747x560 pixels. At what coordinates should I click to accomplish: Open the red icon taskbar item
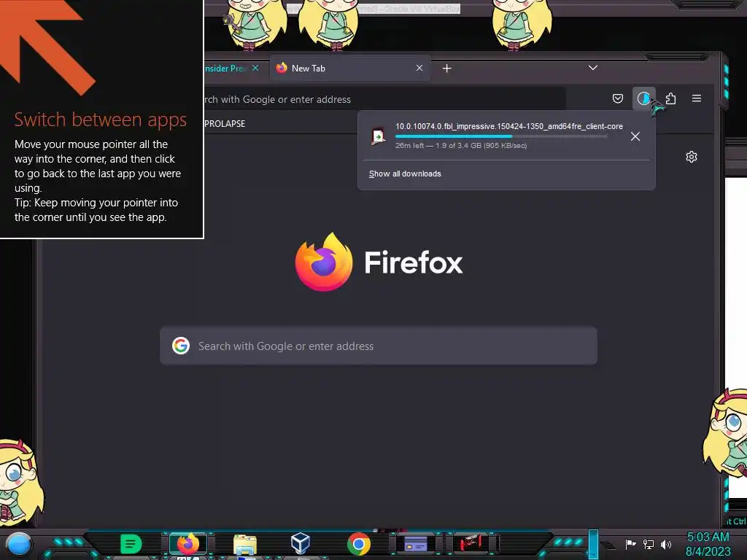(471, 543)
